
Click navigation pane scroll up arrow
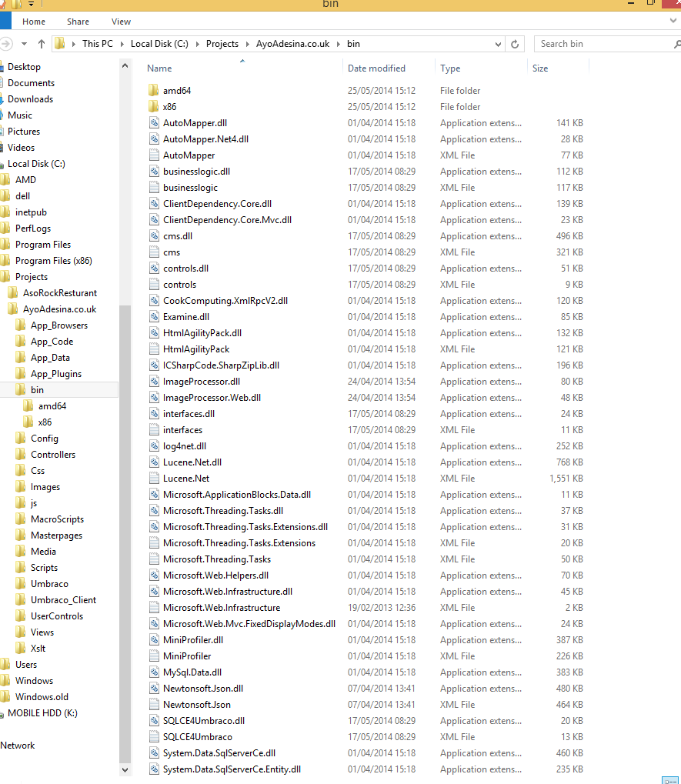pyautogui.click(x=125, y=65)
